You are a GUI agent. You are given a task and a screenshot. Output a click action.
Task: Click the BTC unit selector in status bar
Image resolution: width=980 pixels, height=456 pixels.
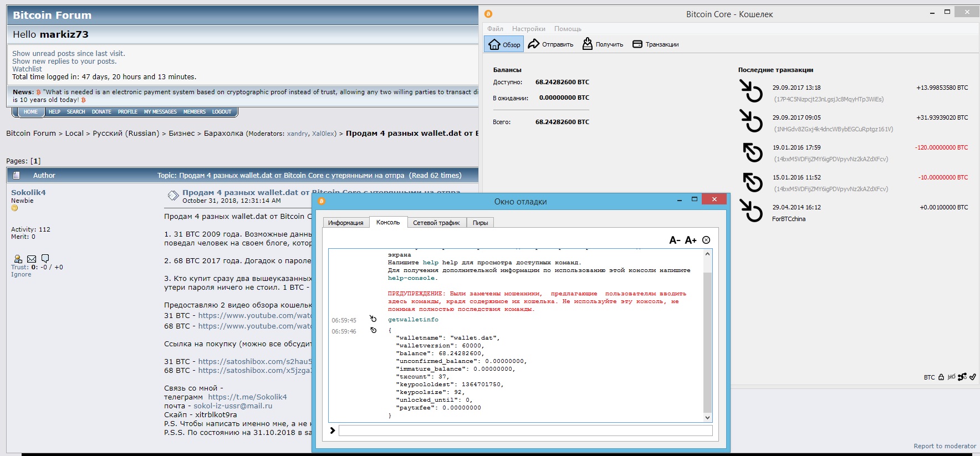[x=929, y=377]
